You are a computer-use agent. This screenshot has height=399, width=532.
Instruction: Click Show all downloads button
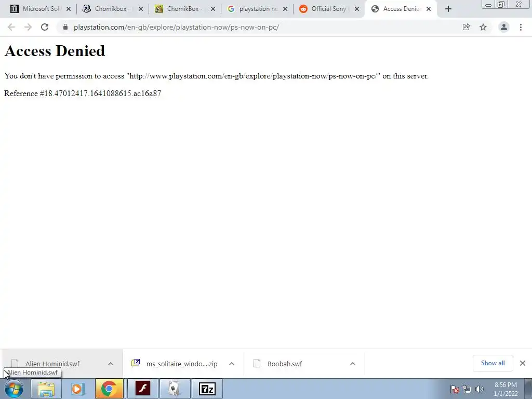[x=493, y=363]
